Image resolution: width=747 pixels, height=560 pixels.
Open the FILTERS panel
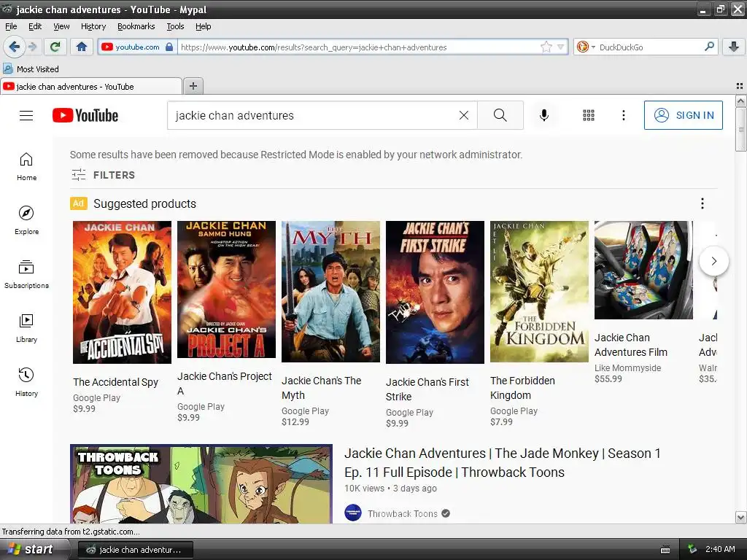coord(103,175)
